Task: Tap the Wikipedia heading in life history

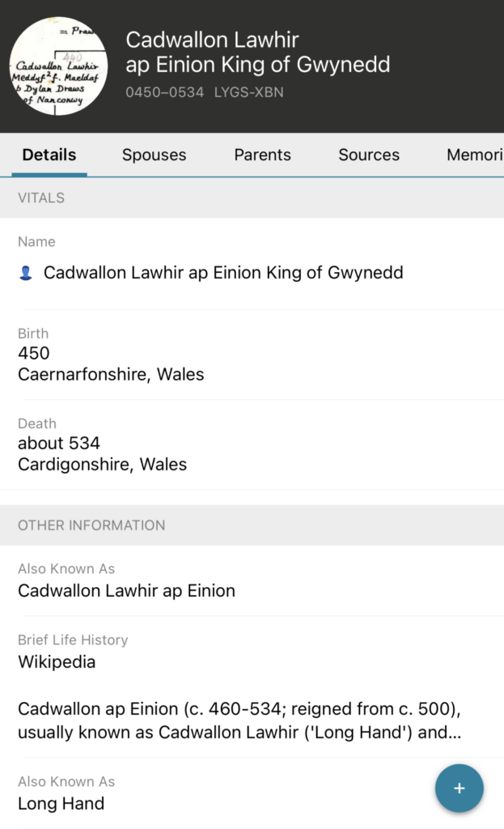Action: coord(57,661)
